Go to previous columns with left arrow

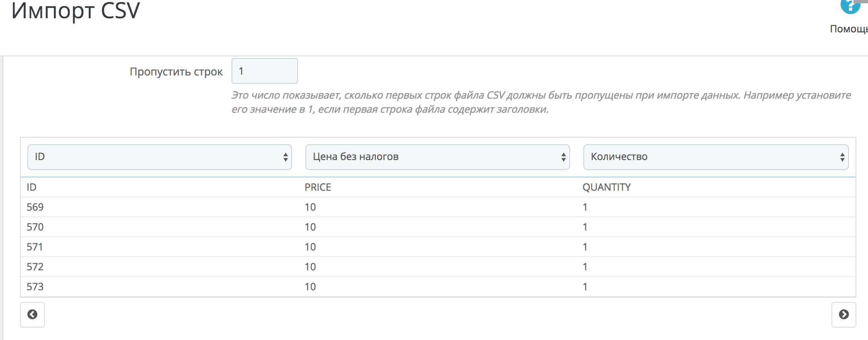[32, 314]
